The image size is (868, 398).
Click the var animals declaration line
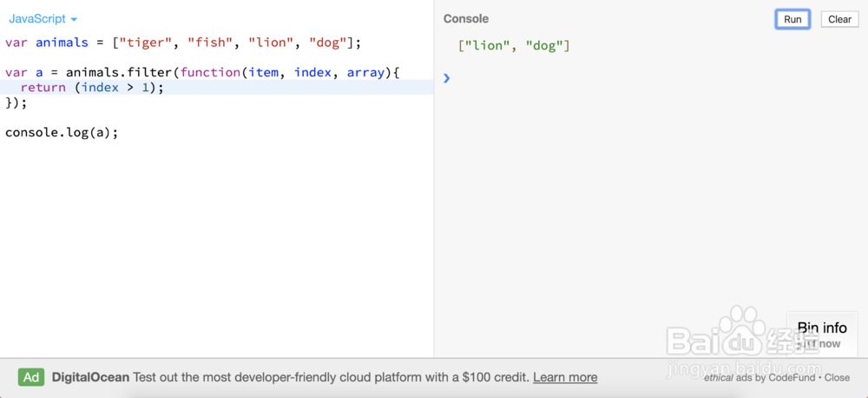(182, 43)
